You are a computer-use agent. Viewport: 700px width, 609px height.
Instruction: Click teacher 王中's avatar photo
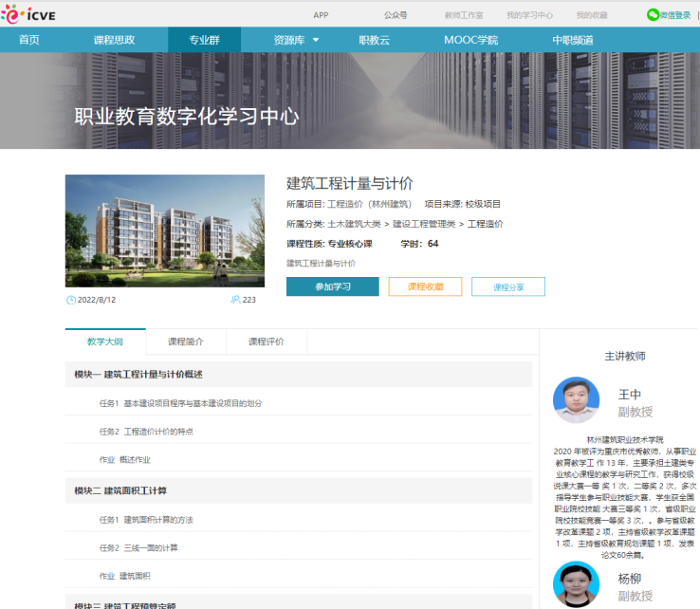tap(576, 400)
